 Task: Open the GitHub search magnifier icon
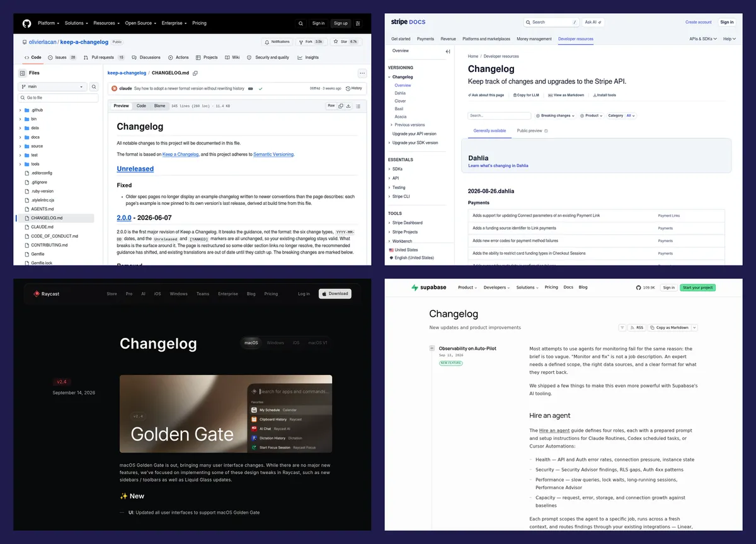click(x=301, y=23)
